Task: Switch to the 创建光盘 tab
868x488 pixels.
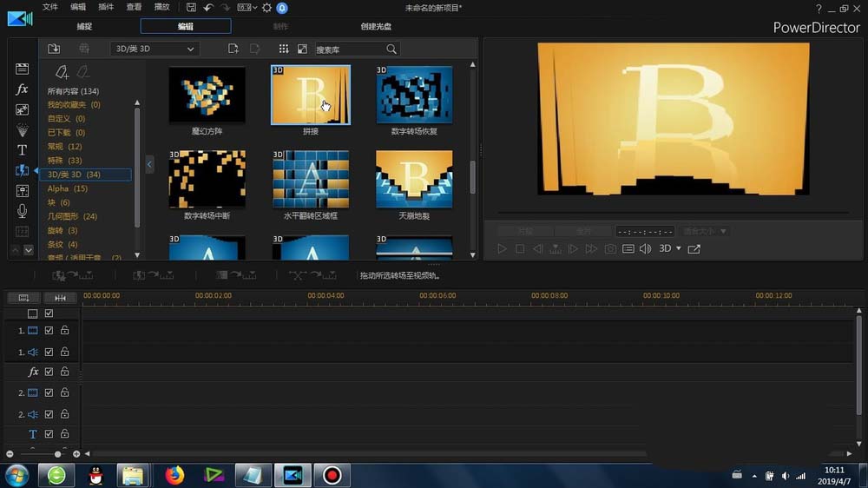Action: (376, 27)
